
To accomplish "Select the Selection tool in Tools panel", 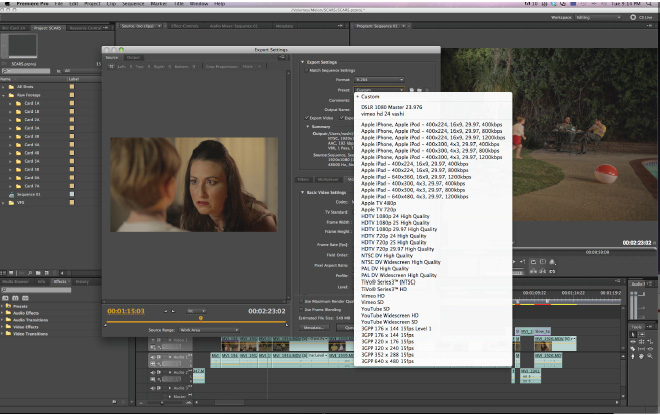I will pyautogui.click(x=633, y=335).
